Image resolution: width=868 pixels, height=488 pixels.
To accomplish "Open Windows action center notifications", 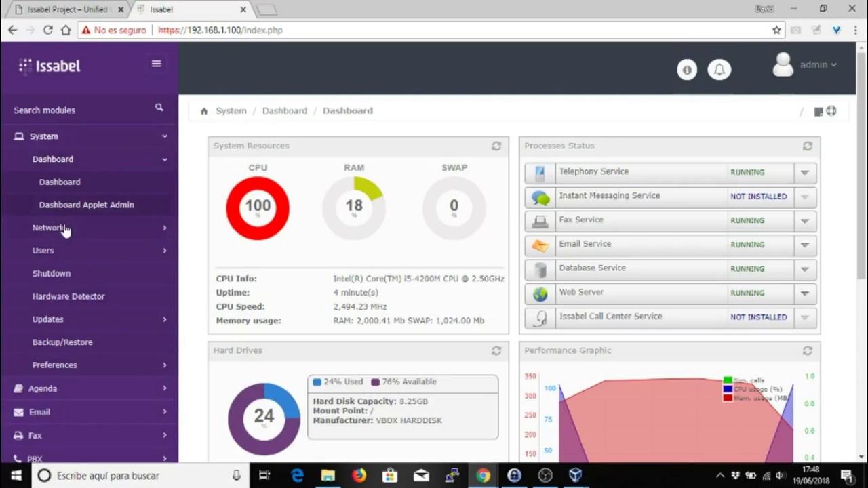I will tap(846, 476).
